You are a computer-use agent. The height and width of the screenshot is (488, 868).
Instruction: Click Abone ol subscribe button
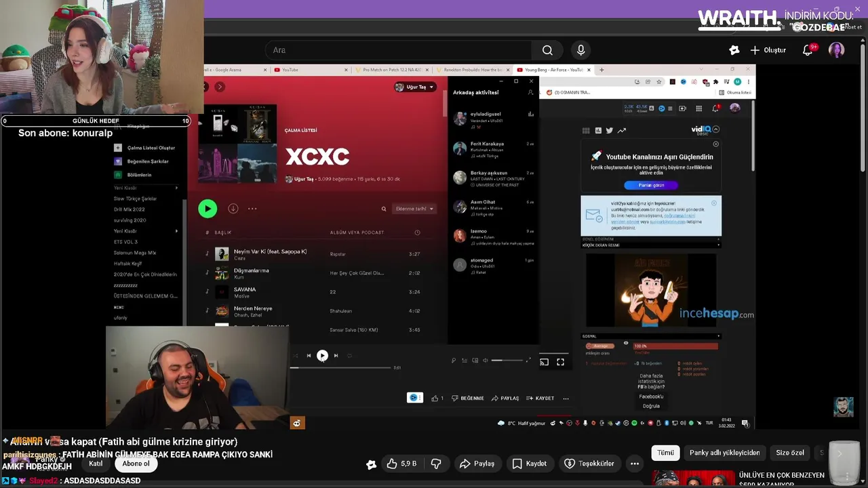click(136, 464)
